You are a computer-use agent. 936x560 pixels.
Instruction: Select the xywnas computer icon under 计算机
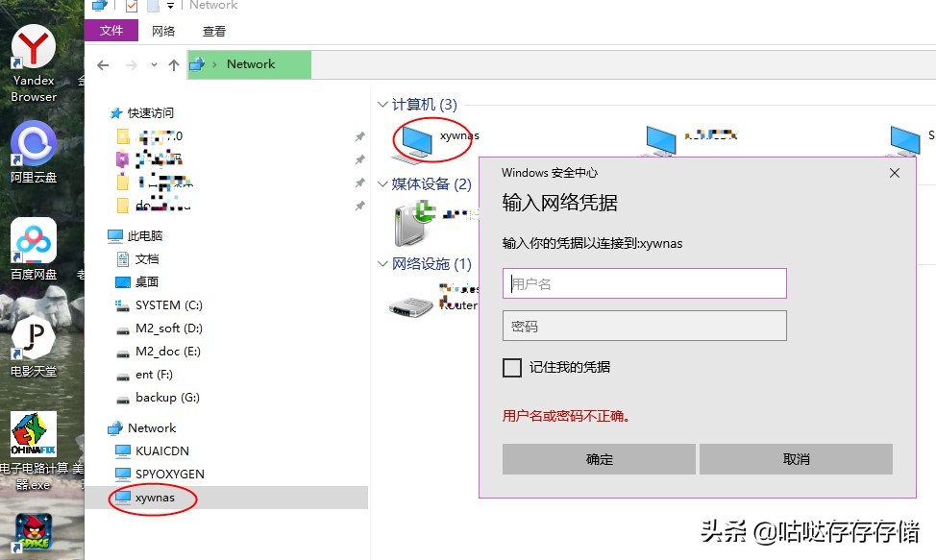coord(415,141)
